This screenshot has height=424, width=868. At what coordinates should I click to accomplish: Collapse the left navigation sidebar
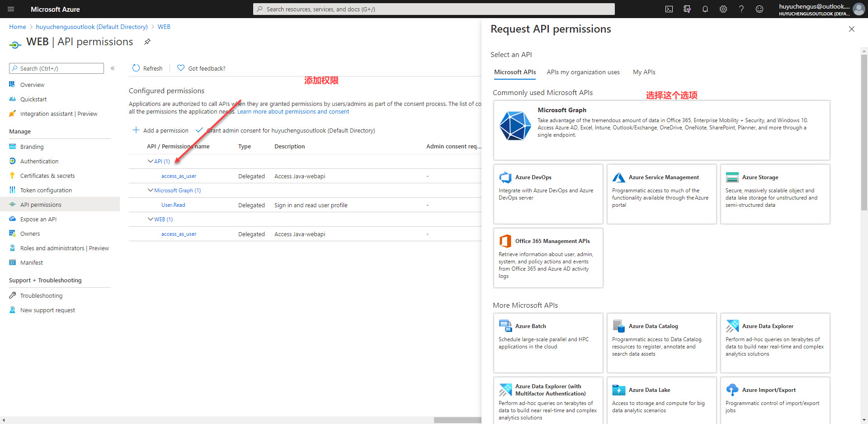coord(113,68)
